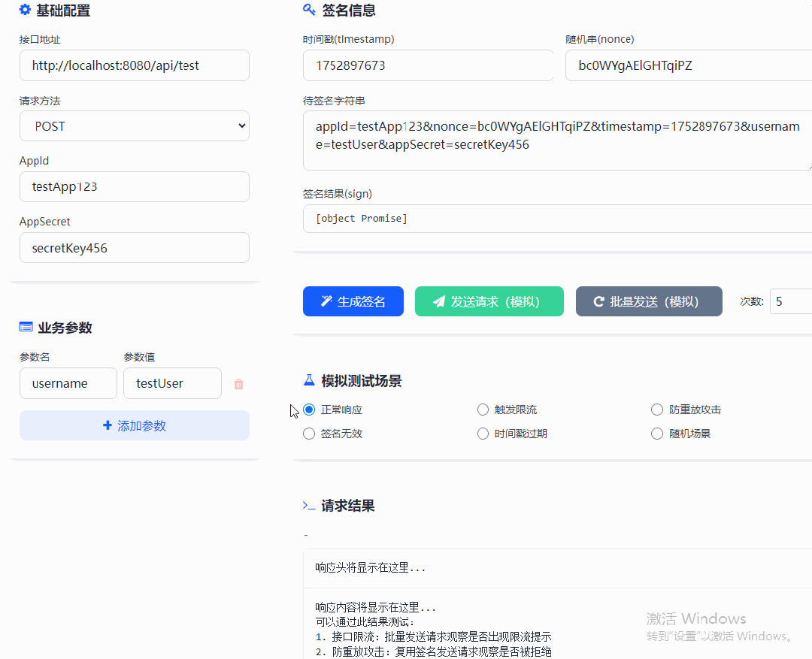The image size is (812, 659).
Task: Focus the AppId input field
Action: coord(135,187)
